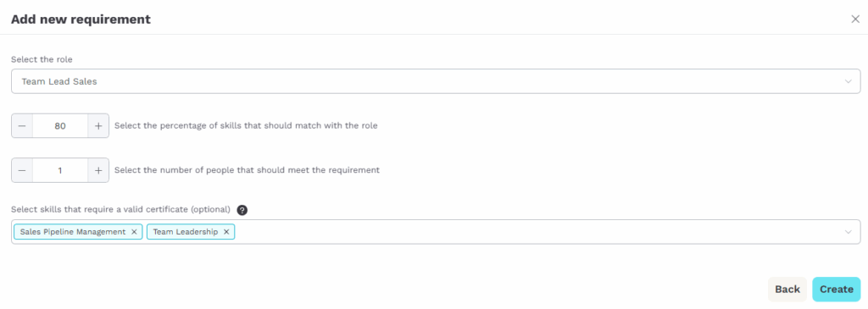Image resolution: width=868 pixels, height=309 pixels.
Task: Go Back to the previous step
Action: click(787, 289)
